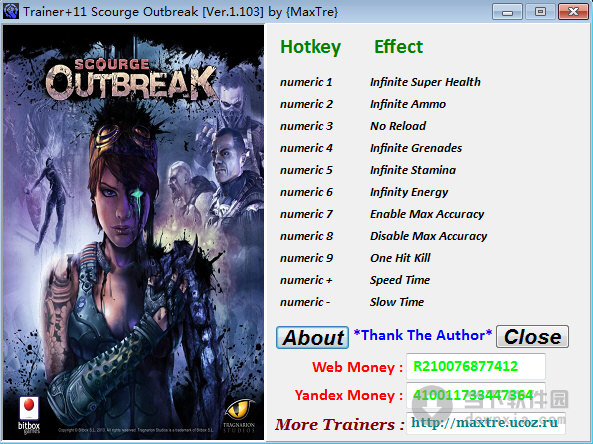Click the 'Speed Time' effect text
Viewport: 593px width, 444px height.
[400, 280]
